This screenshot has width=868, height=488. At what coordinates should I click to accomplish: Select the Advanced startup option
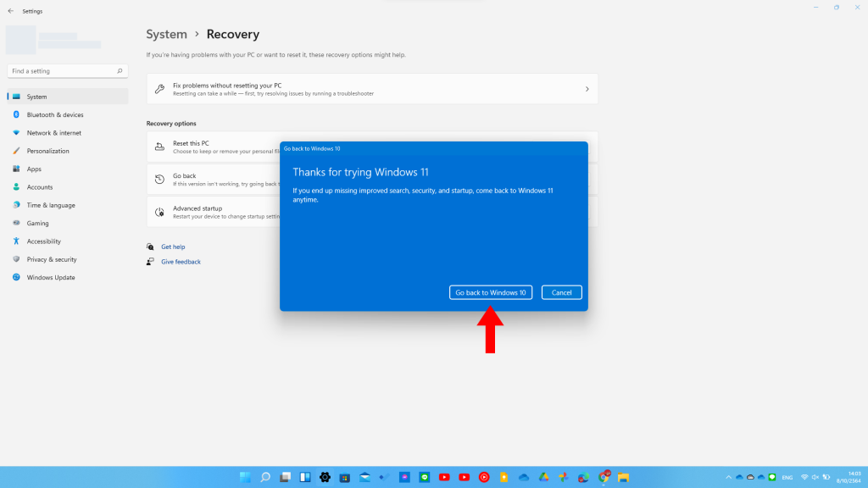click(x=213, y=212)
